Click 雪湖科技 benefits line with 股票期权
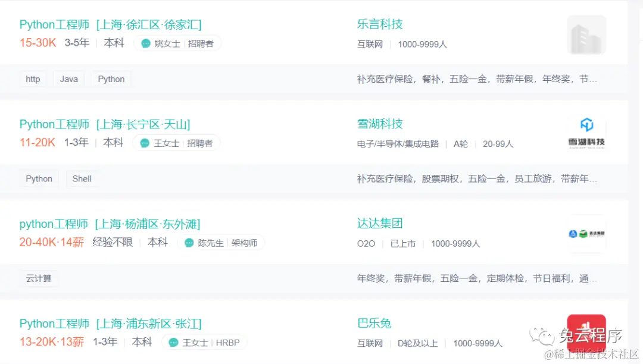Image resolution: width=643 pixels, height=364 pixels. click(x=477, y=179)
